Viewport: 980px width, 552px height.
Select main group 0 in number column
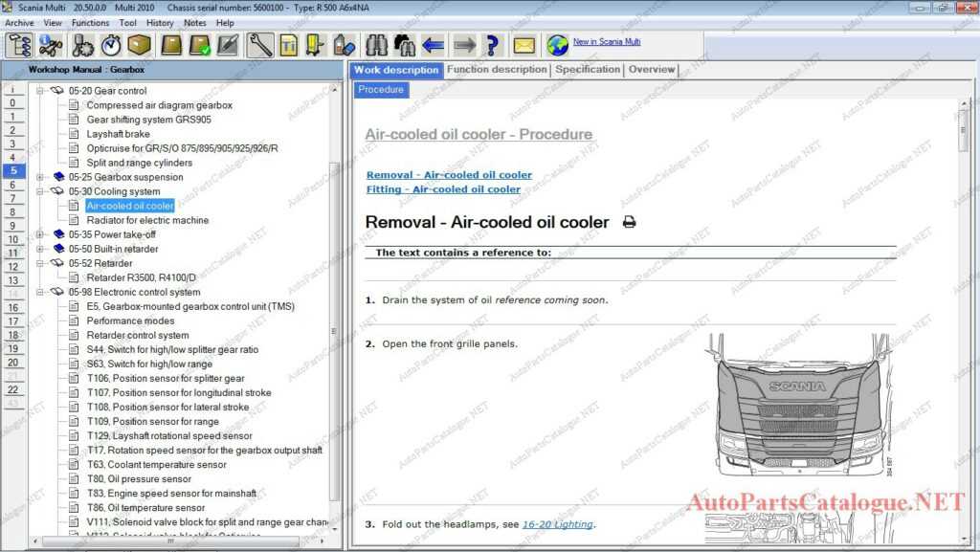[12, 102]
